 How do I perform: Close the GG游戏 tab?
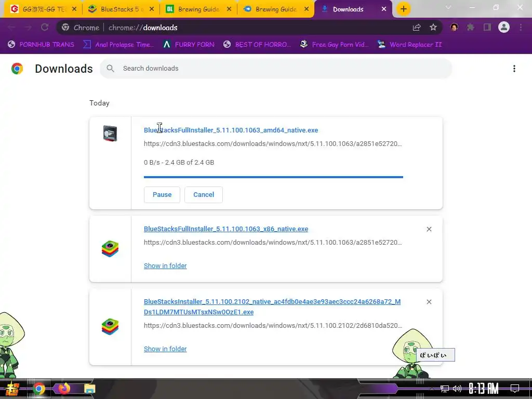(74, 9)
